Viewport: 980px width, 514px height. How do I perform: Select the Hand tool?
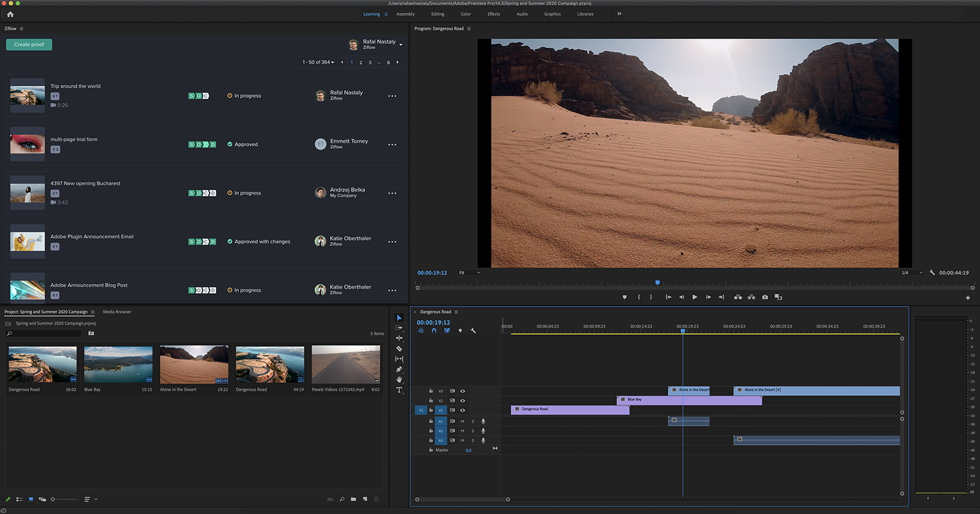pos(399,379)
